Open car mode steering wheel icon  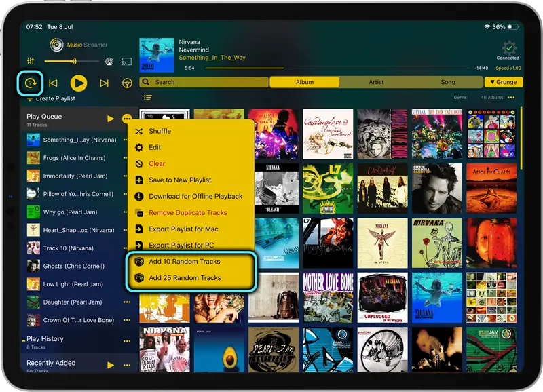pos(127,83)
